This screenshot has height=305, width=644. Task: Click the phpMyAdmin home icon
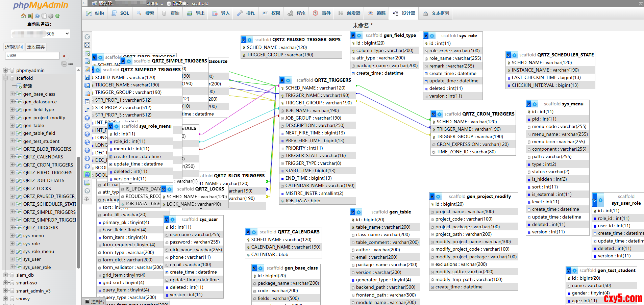point(23,16)
